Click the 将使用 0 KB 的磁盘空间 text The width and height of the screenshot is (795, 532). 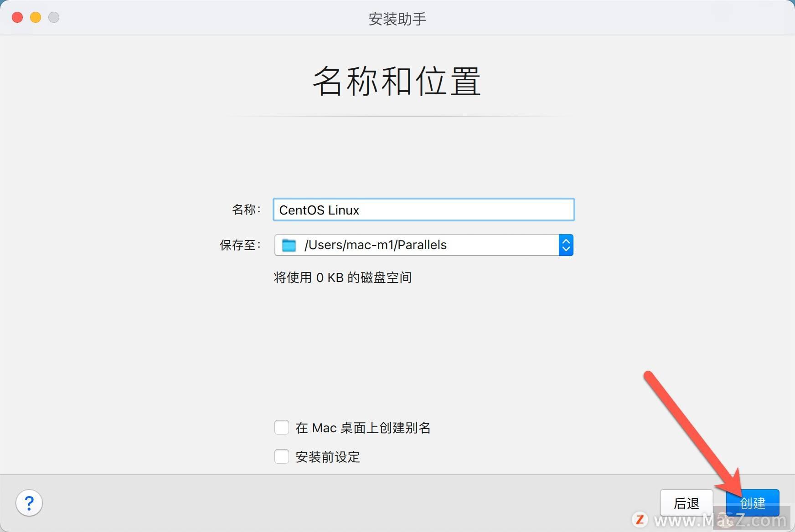click(342, 277)
